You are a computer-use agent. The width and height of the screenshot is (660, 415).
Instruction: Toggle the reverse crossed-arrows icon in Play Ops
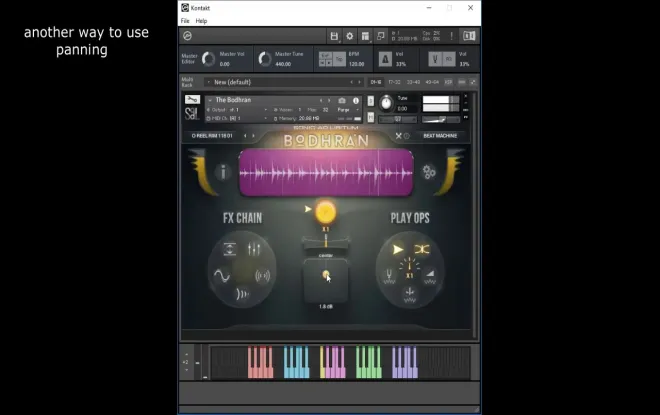[422, 249]
